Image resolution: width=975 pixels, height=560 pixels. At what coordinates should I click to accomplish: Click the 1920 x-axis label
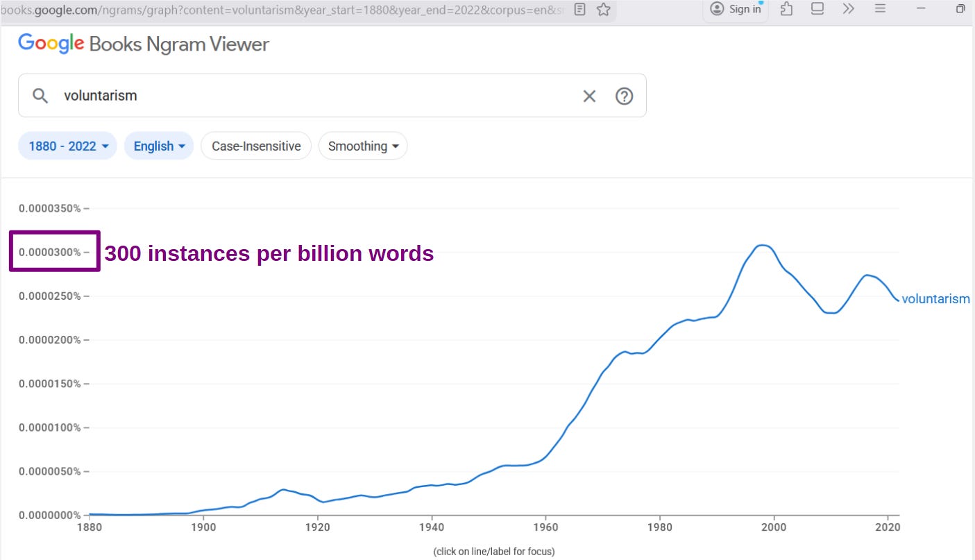pyautogui.click(x=317, y=527)
